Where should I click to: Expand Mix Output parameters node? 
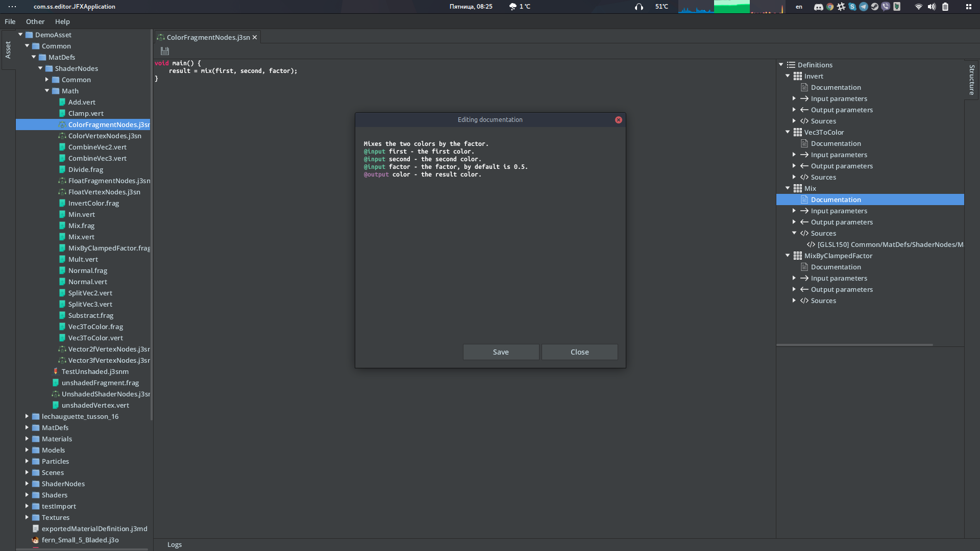click(794, 222)
